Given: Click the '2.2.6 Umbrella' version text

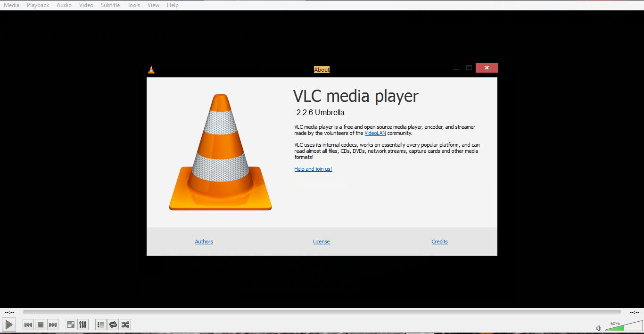Looking at the screenshot, I should (x=321, y=113).
